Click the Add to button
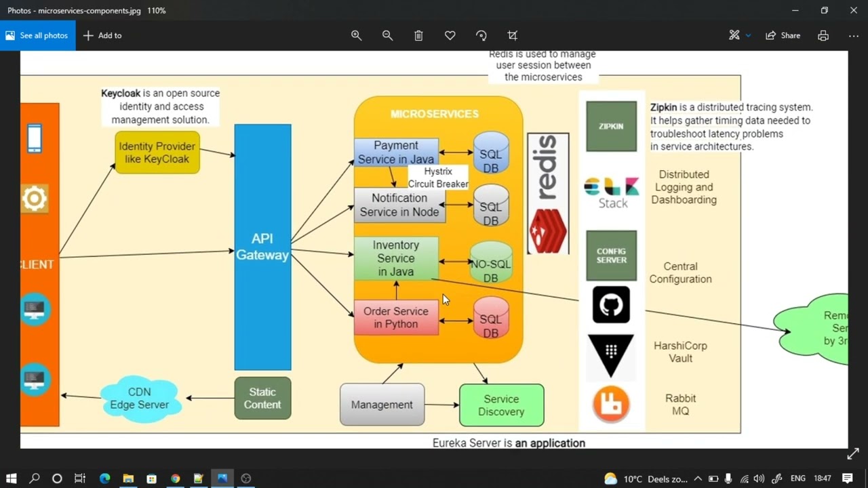The width and height of the screenshot is (868, 488). click(x=102, y=35)
